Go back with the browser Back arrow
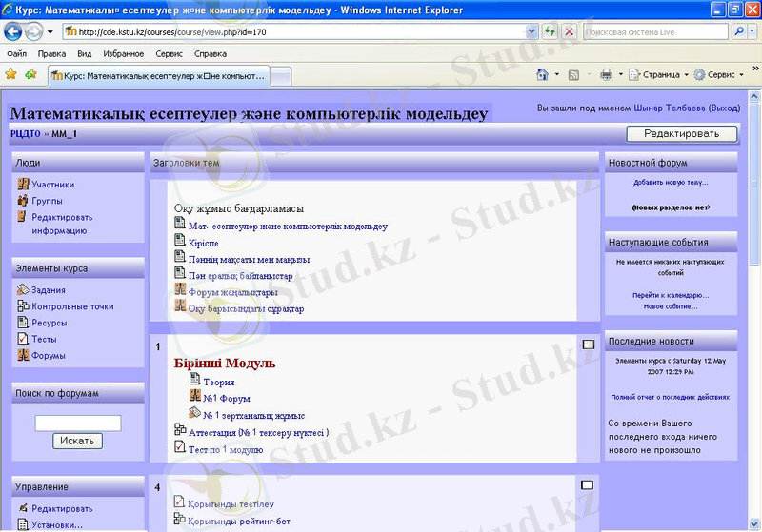 click(12, 32)
